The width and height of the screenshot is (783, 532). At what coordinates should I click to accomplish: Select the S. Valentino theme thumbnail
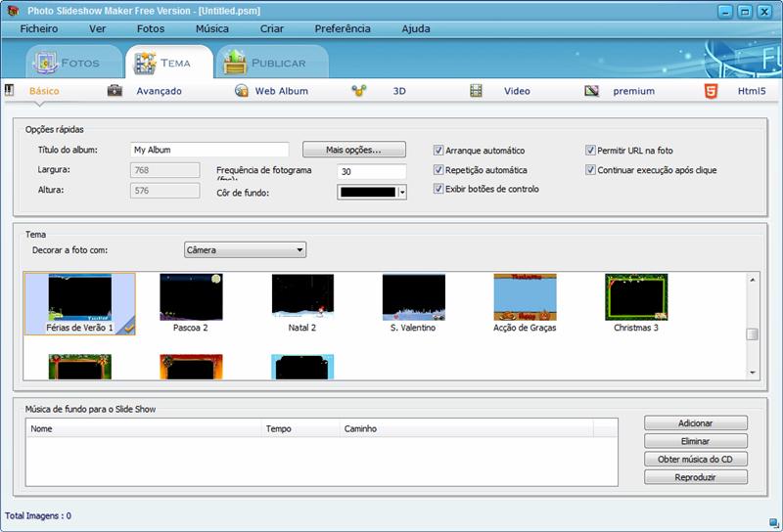point(413,297)
